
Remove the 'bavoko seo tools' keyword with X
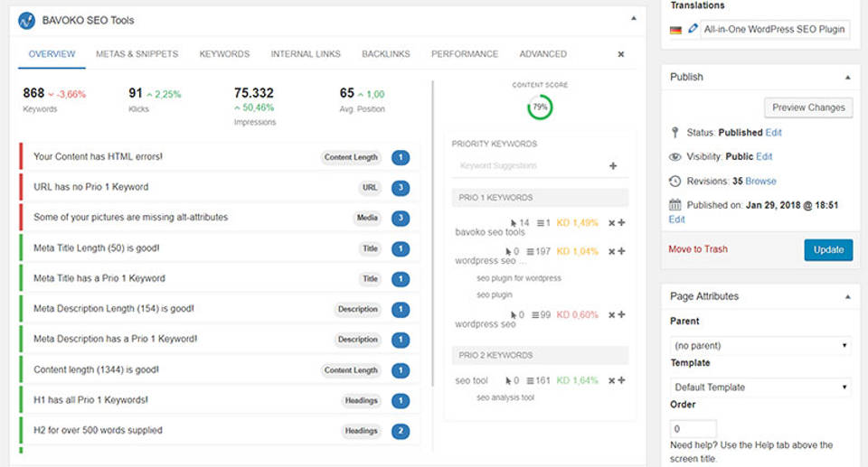[611, 223]
